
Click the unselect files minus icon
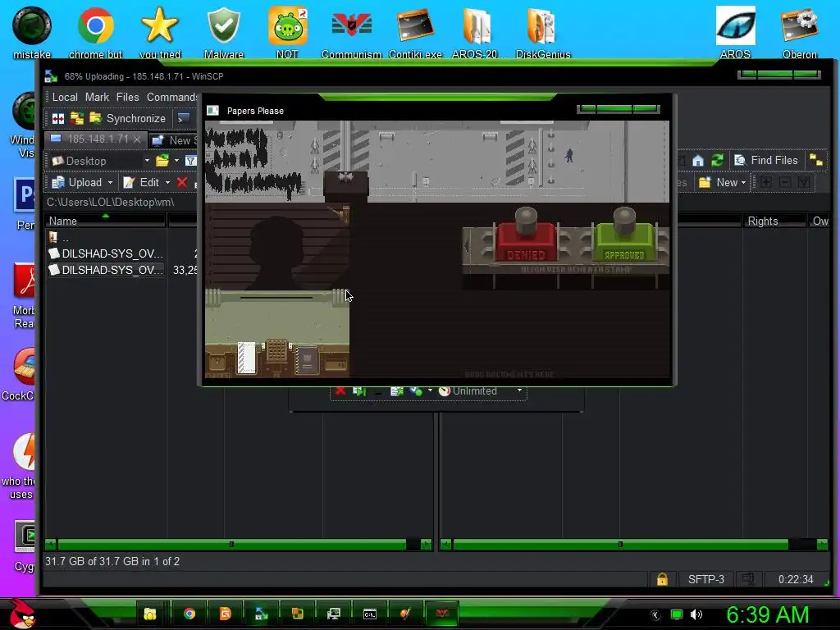[x=785, y=183]
